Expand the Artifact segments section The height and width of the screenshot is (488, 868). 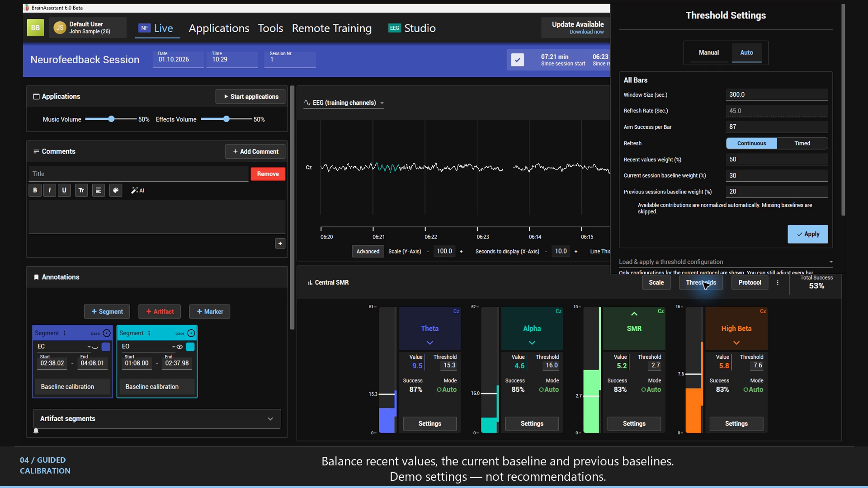click(x=157, y=419)
